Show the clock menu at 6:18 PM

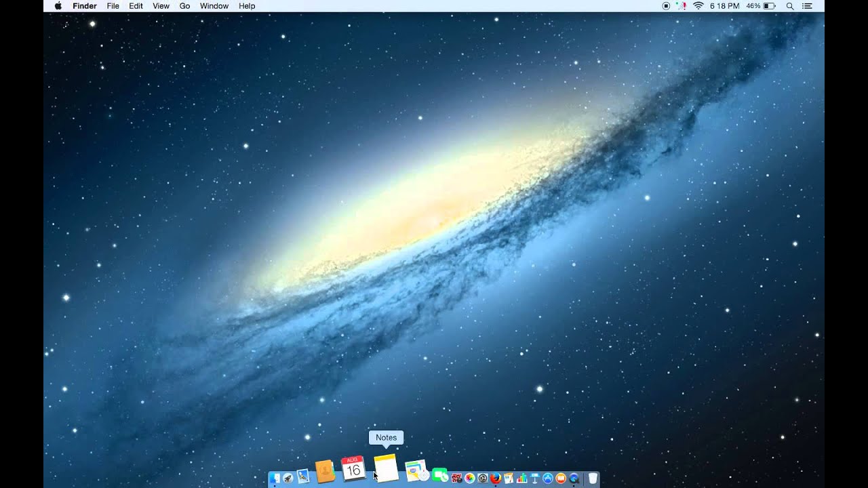pyautogui.click(x=724, y=6)
